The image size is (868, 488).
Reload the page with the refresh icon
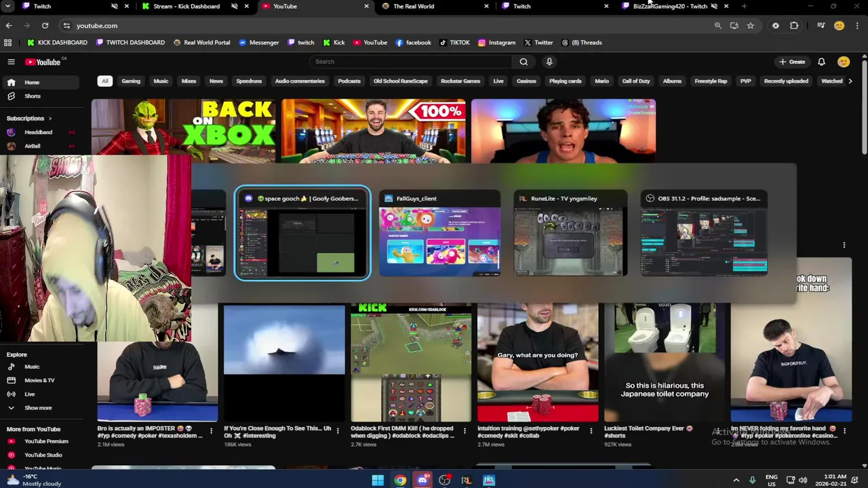pyautogui.click(x=45, y=26)
